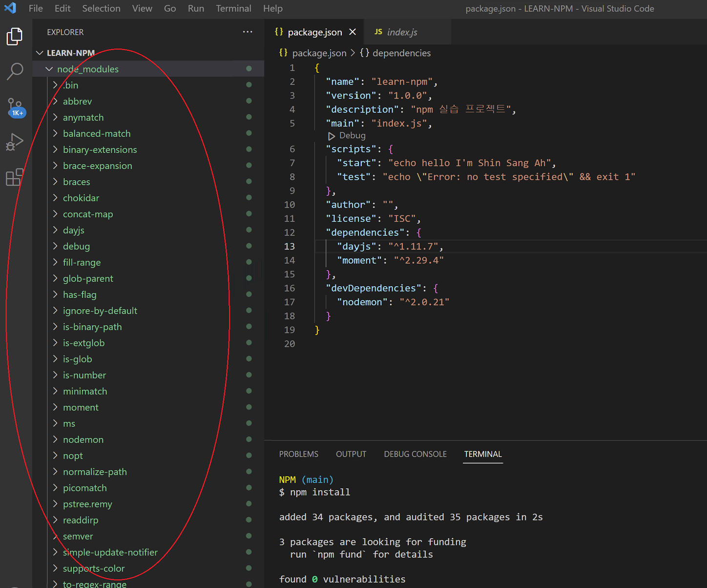
Task: Open the Terminal menu
Action: click(233, 8)
